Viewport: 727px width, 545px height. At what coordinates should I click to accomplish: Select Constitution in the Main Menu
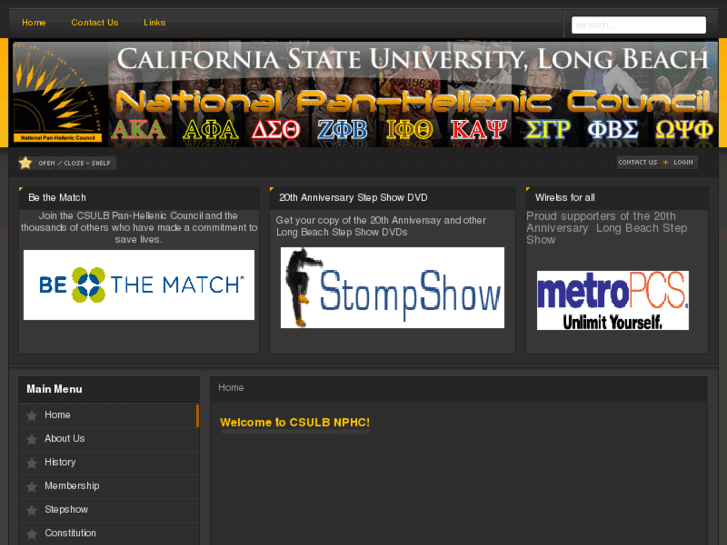109,533
